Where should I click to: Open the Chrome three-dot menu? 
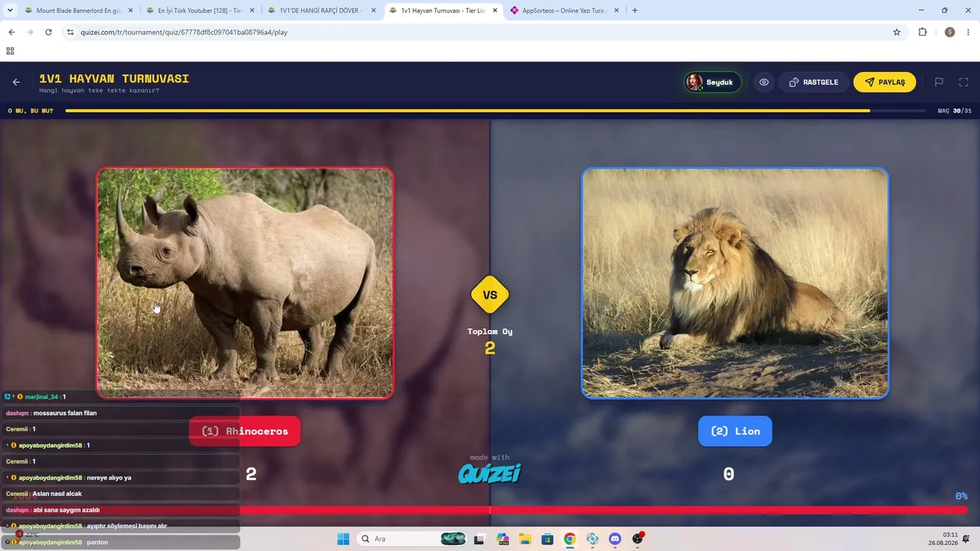(x=969, y=32)
